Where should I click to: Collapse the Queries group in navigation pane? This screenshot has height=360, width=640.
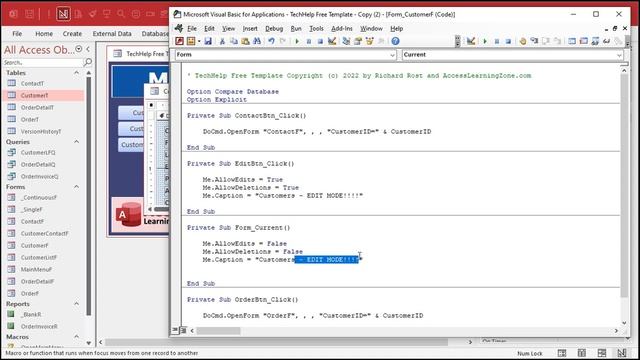76,142
